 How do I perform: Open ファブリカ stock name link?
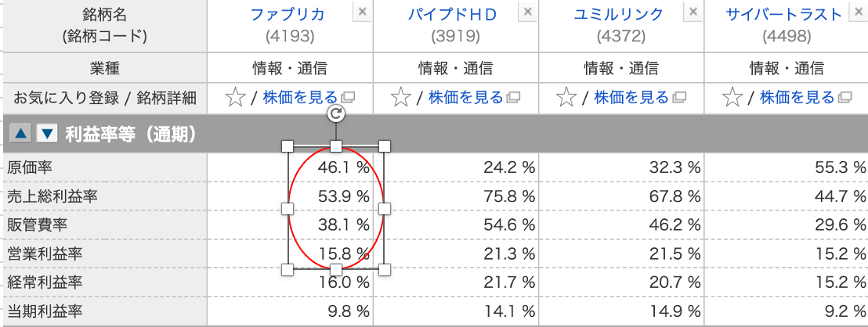[x=288, y=14]
